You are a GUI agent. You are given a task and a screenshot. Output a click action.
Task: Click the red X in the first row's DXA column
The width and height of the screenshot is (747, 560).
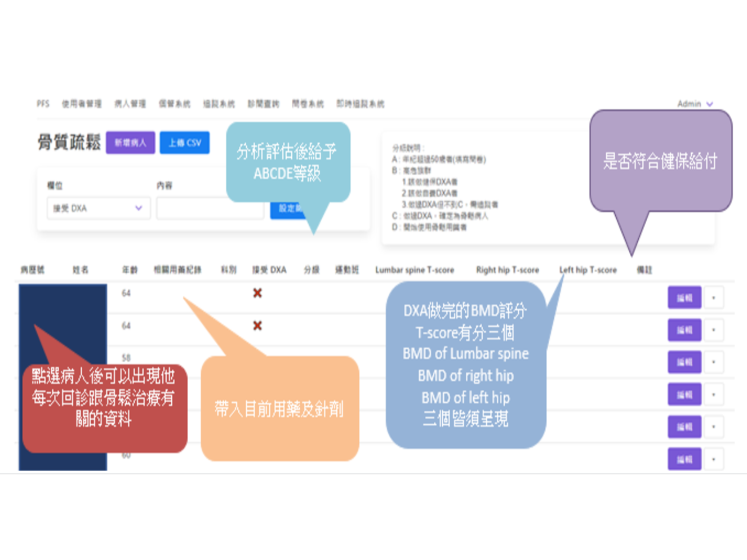tap(257, 293)
